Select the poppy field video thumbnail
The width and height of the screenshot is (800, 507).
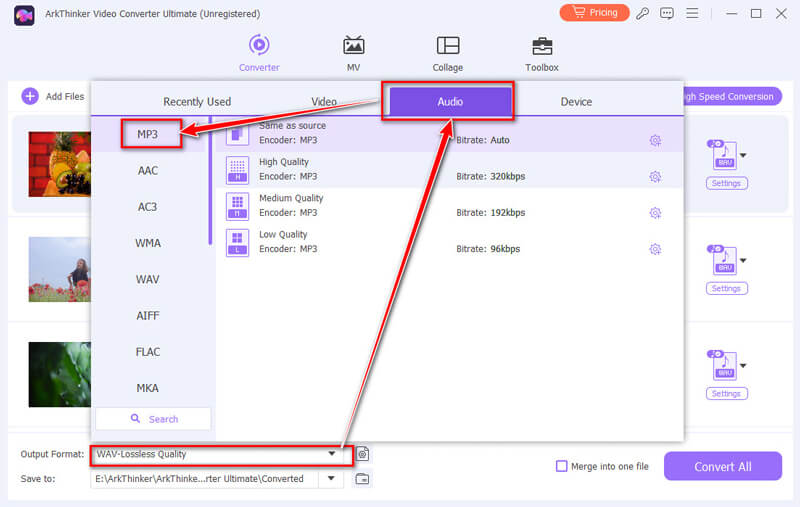[x=60, y=269]
